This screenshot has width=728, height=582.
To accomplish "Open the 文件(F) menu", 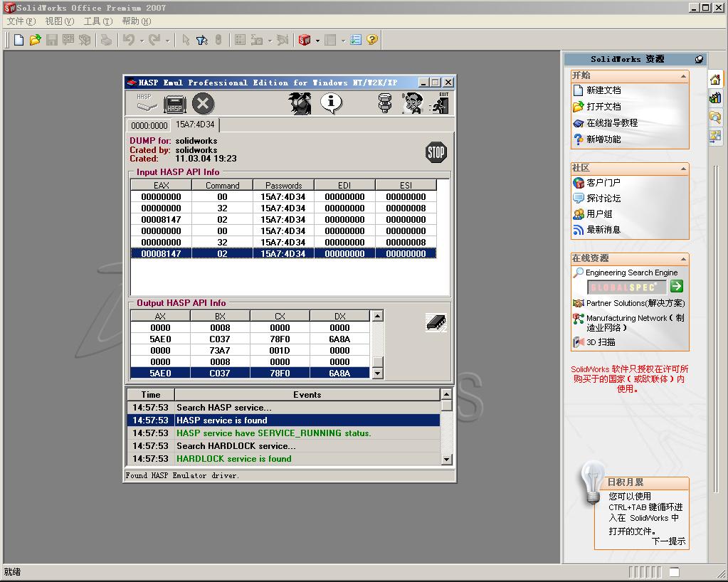I will [21, 21].
